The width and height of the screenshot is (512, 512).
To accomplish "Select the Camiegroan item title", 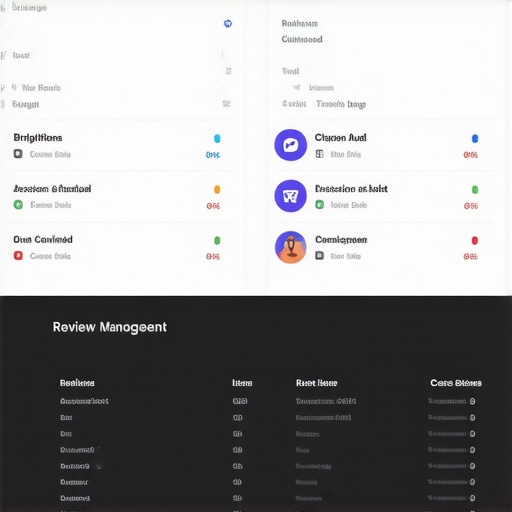I will point(341,240).
